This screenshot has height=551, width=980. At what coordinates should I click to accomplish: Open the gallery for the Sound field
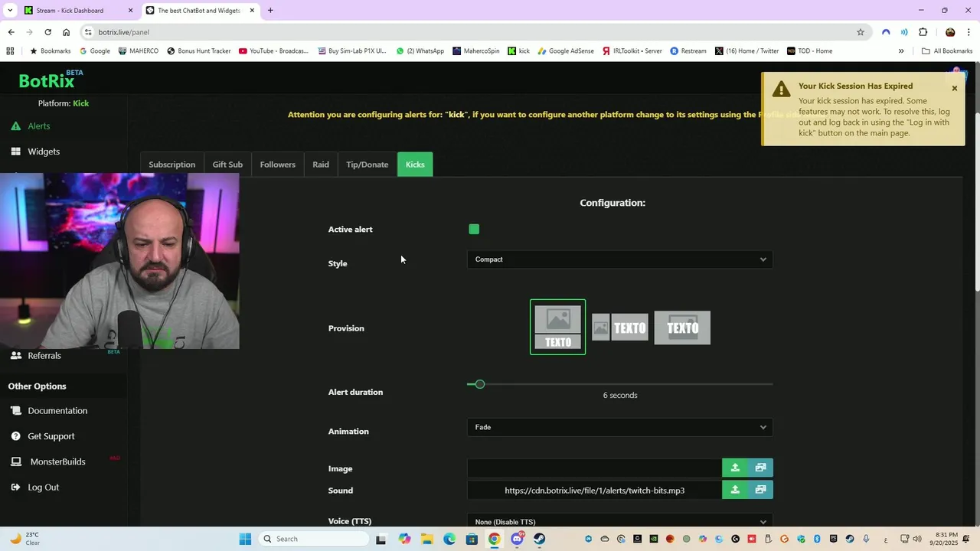click(x=760, y=490)
